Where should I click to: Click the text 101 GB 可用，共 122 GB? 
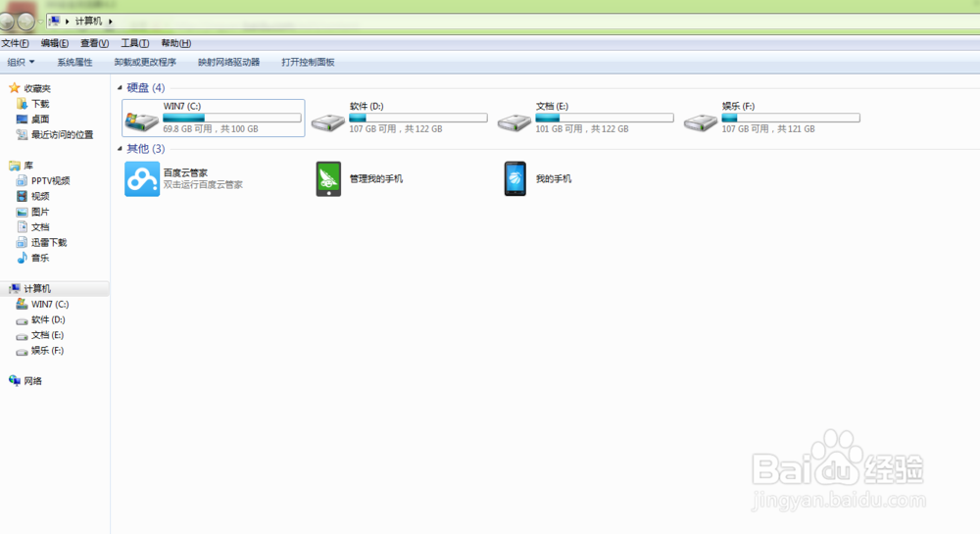pos(582,128)
